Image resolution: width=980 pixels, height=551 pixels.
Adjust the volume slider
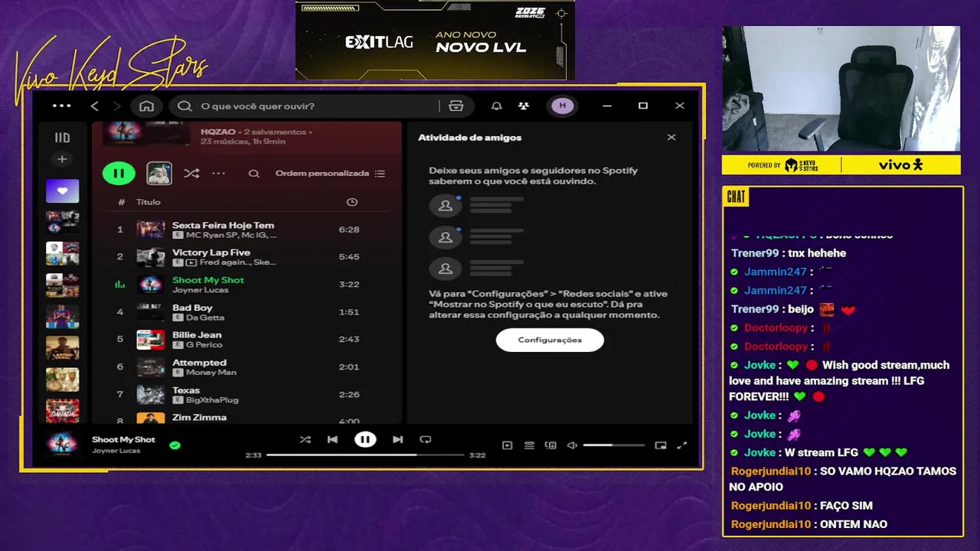[x=613, y=445]
